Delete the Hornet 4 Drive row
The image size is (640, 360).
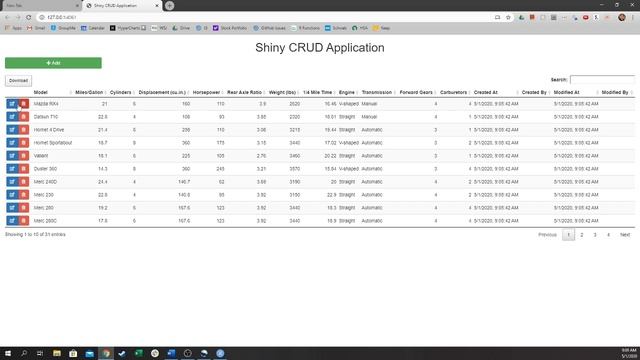(x=24, y=130)
